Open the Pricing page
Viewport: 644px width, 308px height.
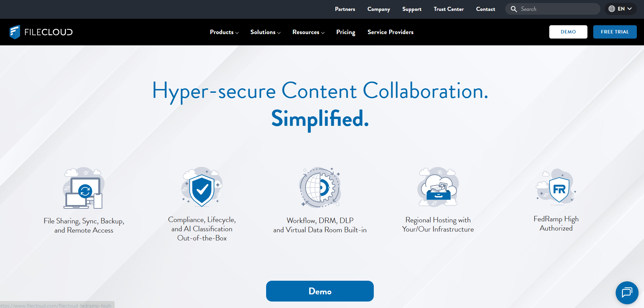point(346,32)
